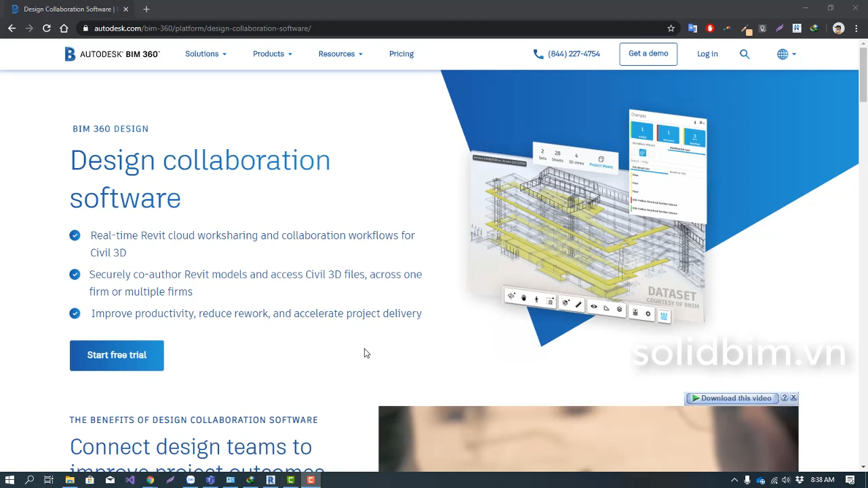This screenshot has width=868, height=488.
Task: Open the lightbulb extension icon
Action: coord(762,28)
